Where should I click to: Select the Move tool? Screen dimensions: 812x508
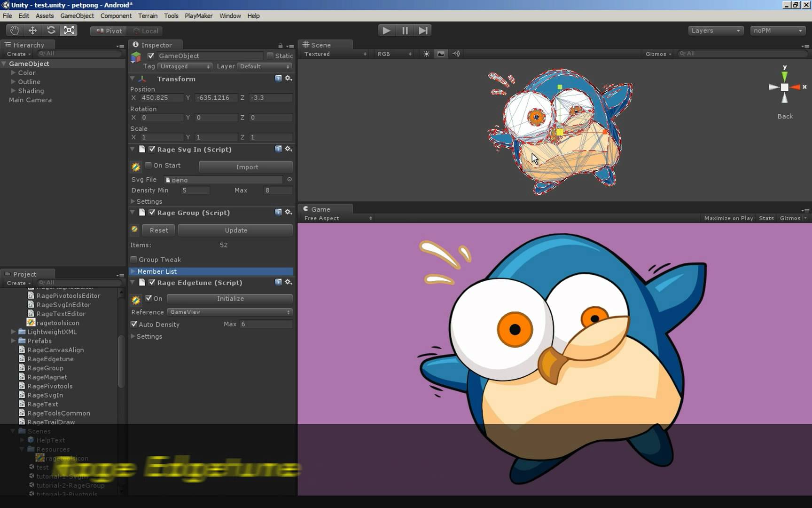(32, 30)
